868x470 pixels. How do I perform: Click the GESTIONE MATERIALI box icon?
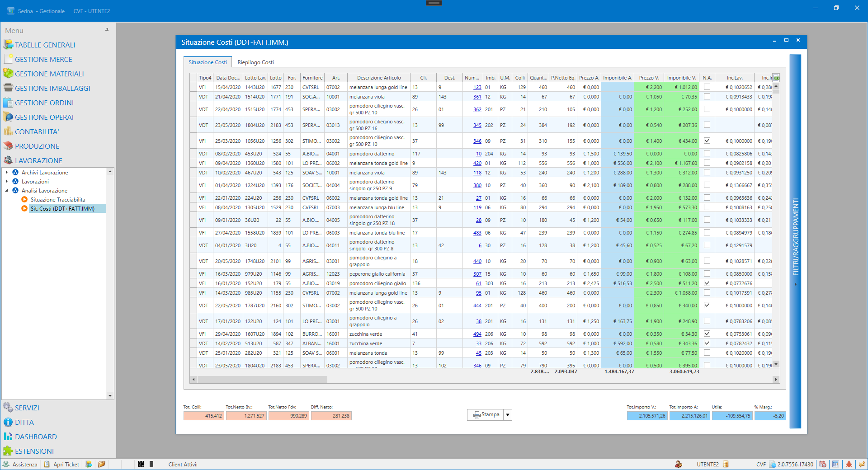coord(8,73)
